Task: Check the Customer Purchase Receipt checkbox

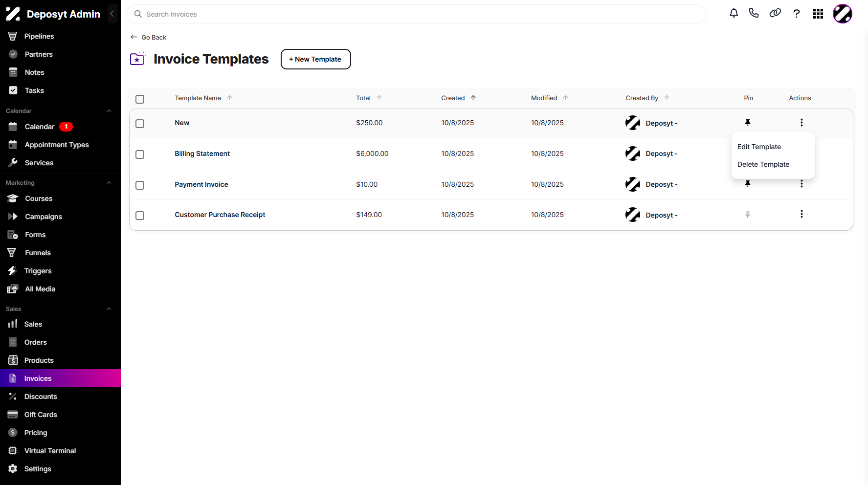Action: point(140,216)
